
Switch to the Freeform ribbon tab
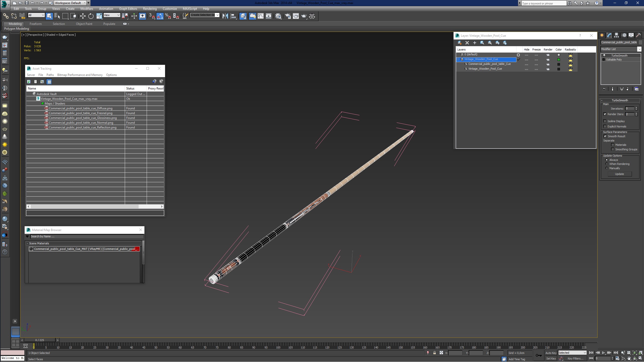pos(35,24)
